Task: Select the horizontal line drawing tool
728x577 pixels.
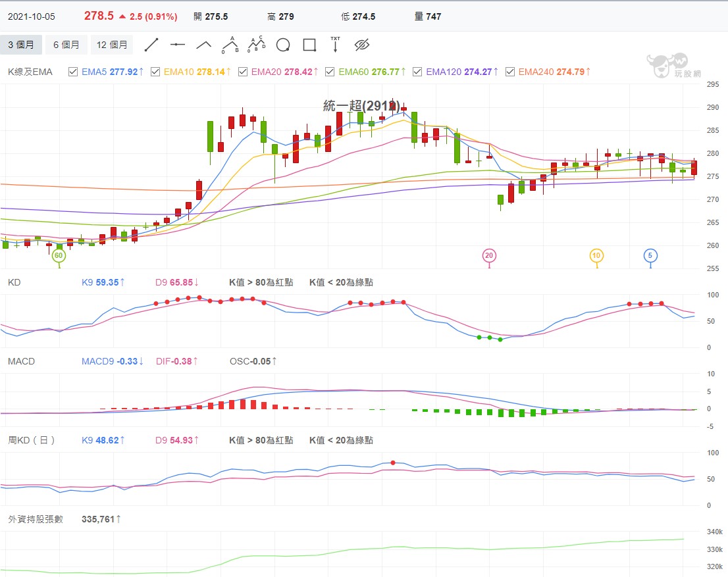Action: click(177, 45)
